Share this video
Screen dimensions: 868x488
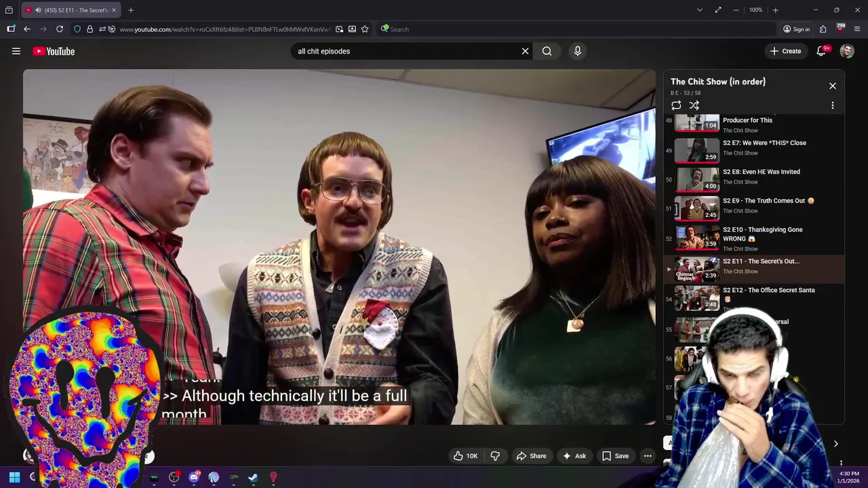click(x=531, y=456)
